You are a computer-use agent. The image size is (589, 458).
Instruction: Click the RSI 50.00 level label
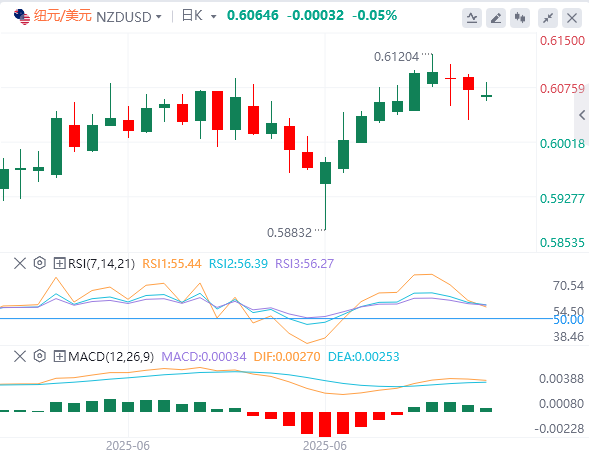click(569, 320)
